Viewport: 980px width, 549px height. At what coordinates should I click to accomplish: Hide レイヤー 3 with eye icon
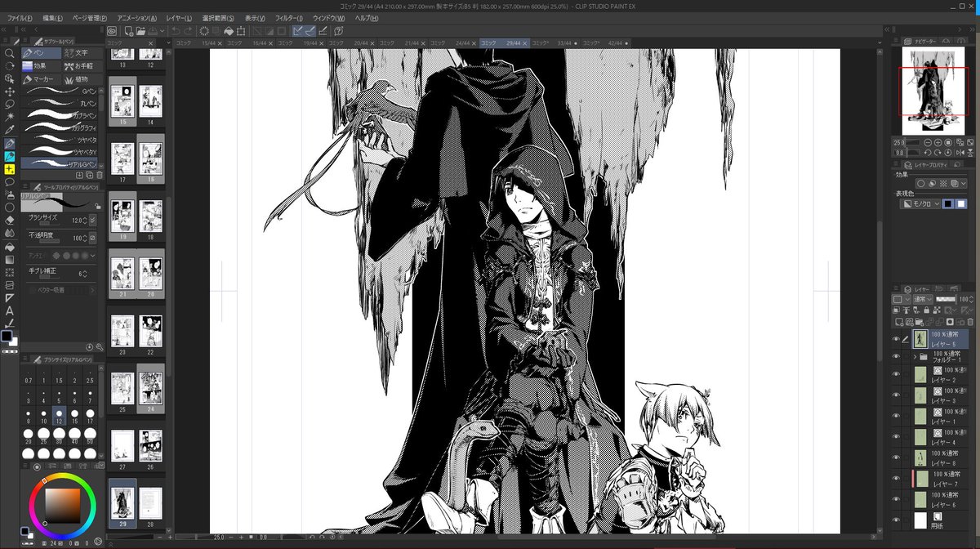(x=896, y=395)
